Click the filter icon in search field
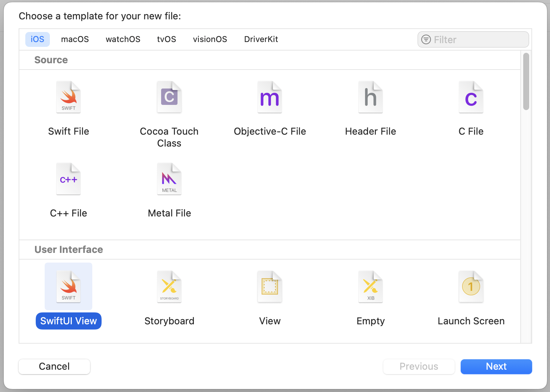Image resolution: width=550 pixels, height=392 pixels. point(426,39)
